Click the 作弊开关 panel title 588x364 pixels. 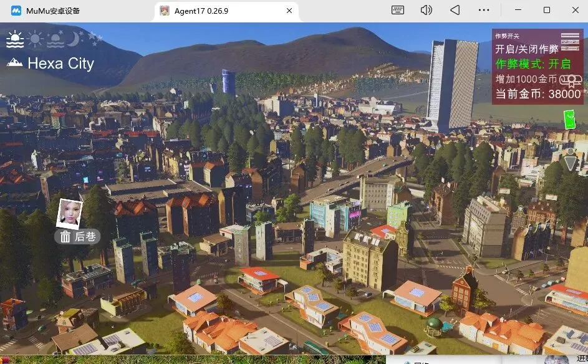507,36
